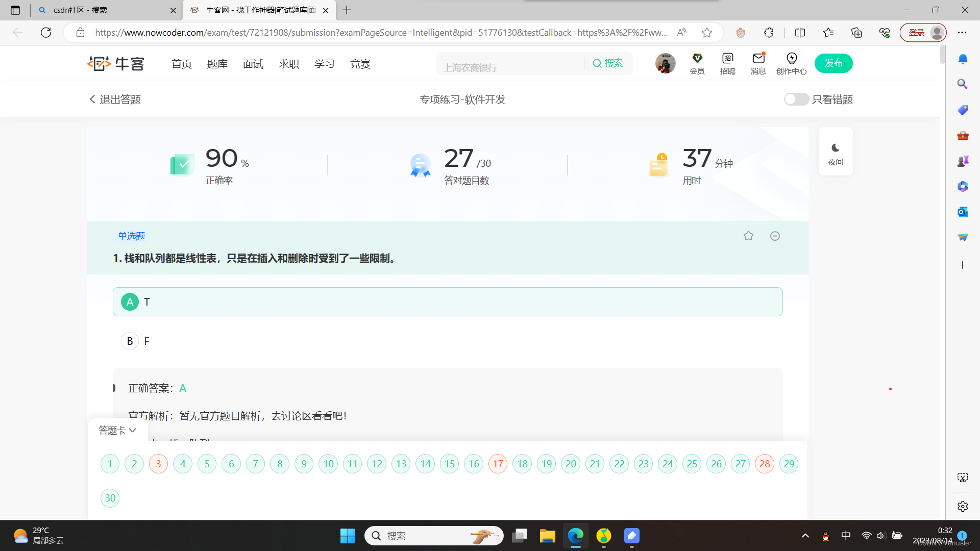Open the 创作中心 creator center icon
The height and width of the screenshot is (551, 980).
(x=791, y=63)
